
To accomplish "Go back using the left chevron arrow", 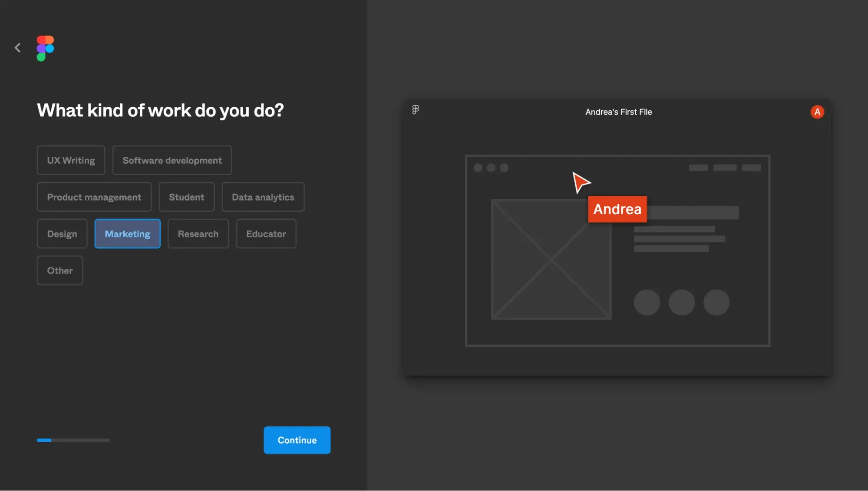I will click(x=18, y=48).
